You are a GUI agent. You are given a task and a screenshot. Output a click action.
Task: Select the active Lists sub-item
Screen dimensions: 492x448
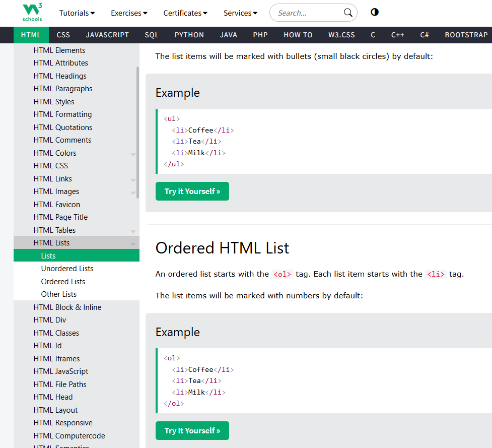[x=76, y=255]
